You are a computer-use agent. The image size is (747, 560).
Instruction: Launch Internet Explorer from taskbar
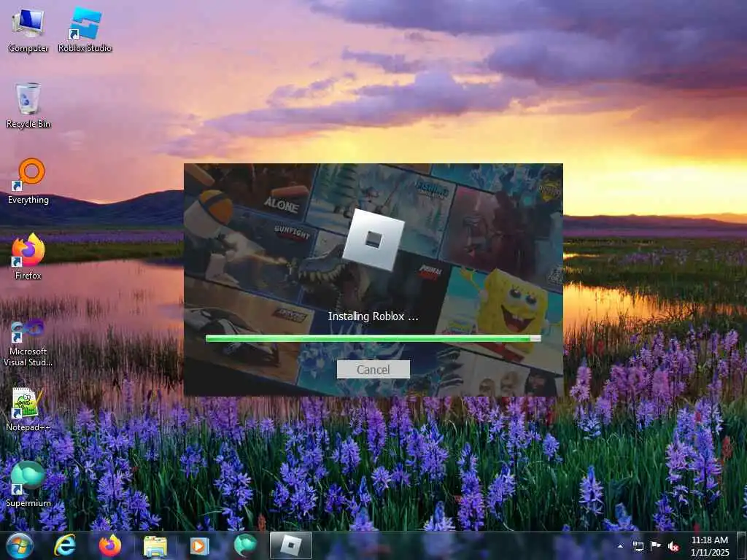pyautogui.click(x=65, y=545)
